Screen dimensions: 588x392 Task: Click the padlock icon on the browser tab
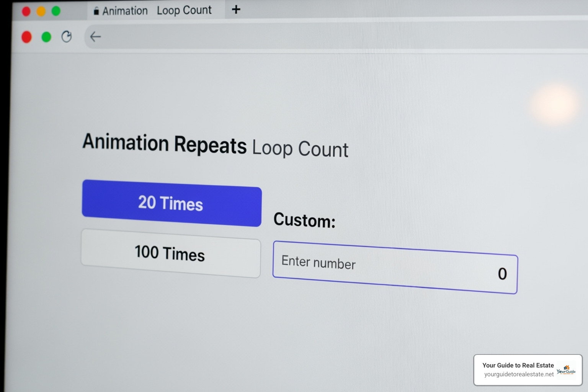[96, 10]
